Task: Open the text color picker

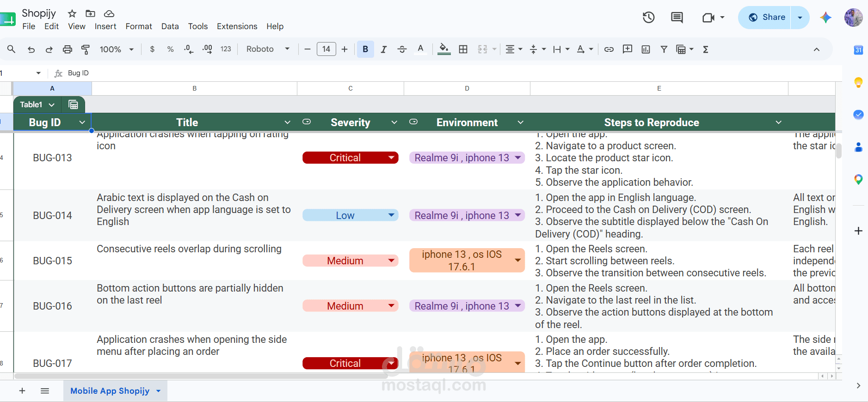Action: [x=420, y=49]
